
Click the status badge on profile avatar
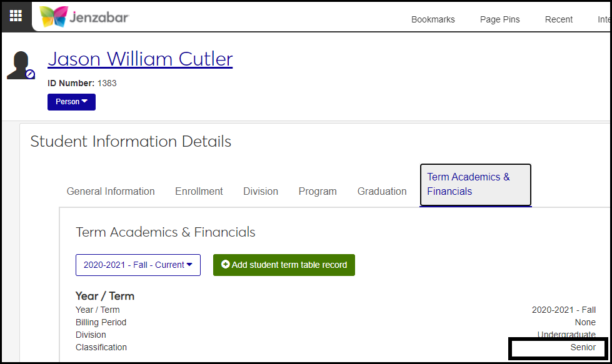30,74
